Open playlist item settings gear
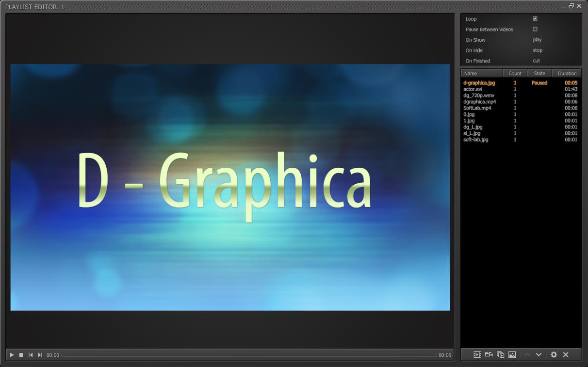The width and height of the screenshot is (588, 367). coord(554,355)
